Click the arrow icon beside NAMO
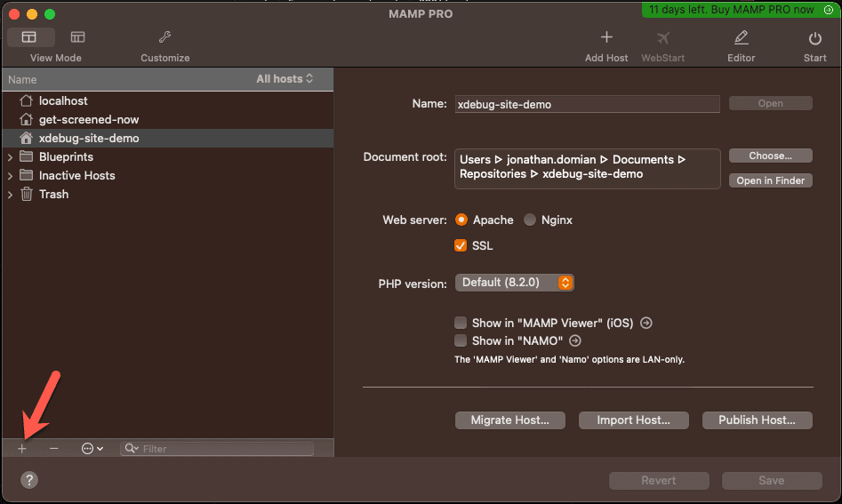This screenshot has height=504, width=842. pyautogui.click(x=575, y=340)
